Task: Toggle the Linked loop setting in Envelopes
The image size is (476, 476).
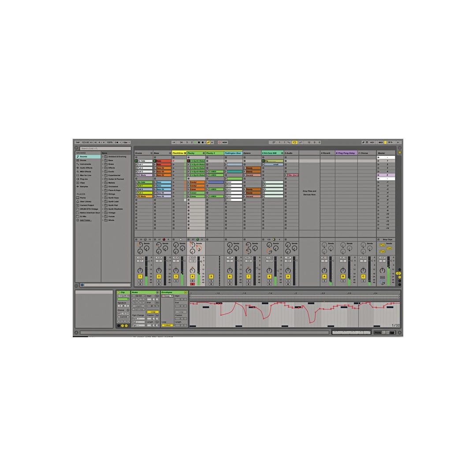Action: tap(167, 325)
